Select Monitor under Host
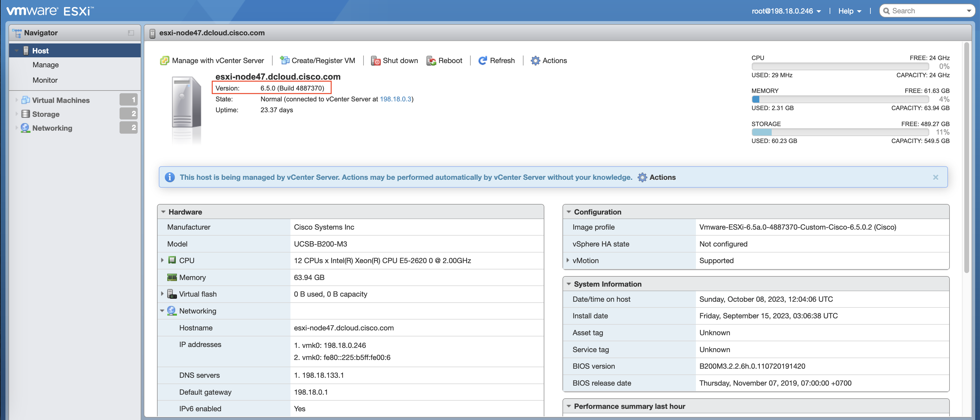 [x=45, y=80]
